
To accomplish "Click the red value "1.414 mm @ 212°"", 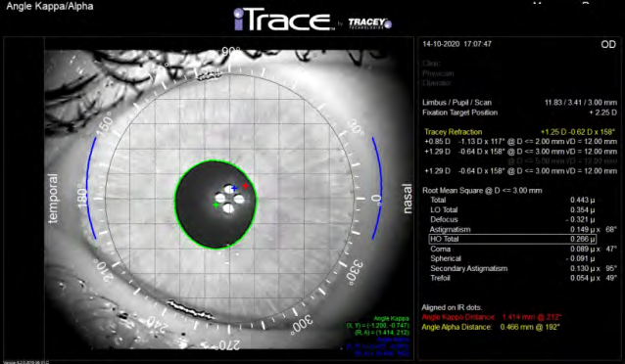I will click(532, 317).
